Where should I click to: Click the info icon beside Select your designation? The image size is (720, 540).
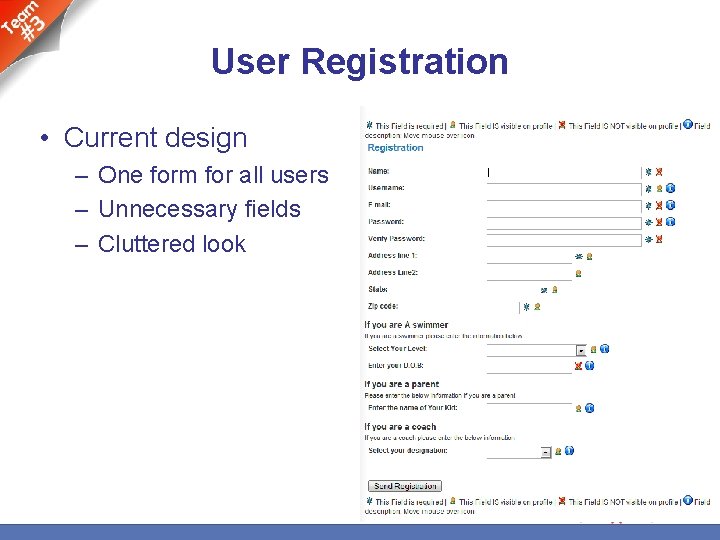pos(569,450)
